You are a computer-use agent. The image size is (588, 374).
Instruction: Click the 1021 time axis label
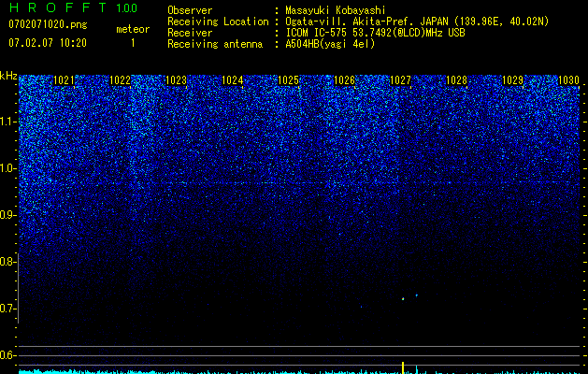tap(64, 80)
